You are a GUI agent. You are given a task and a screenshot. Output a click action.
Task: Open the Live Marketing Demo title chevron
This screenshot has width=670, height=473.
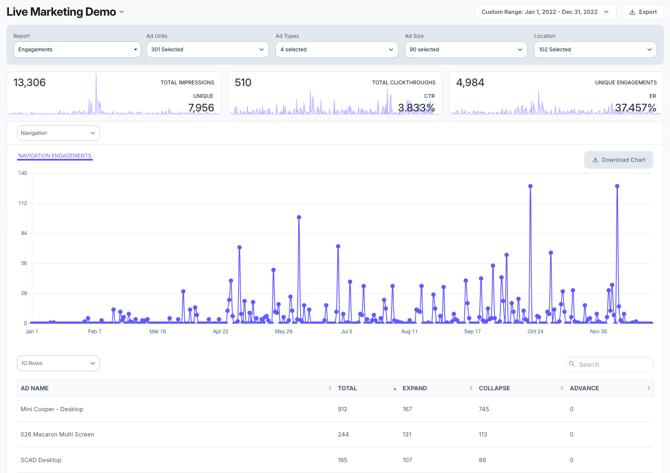click(x=122, y=12)
